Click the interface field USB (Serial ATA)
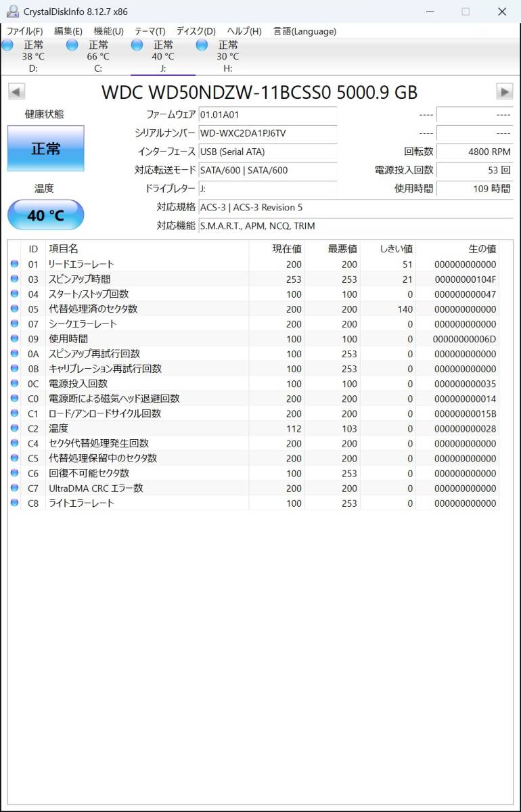 pyautogui.click(x=267, y=152)
